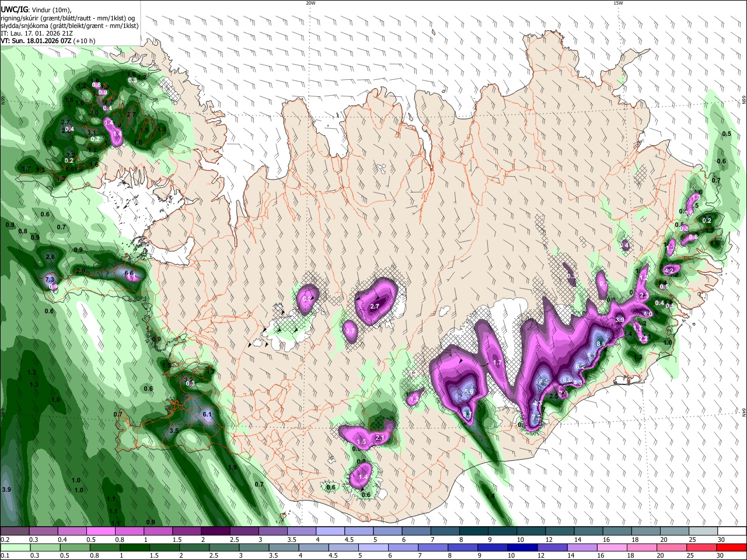Select the '2.6' precipitation value on the map

50,257
